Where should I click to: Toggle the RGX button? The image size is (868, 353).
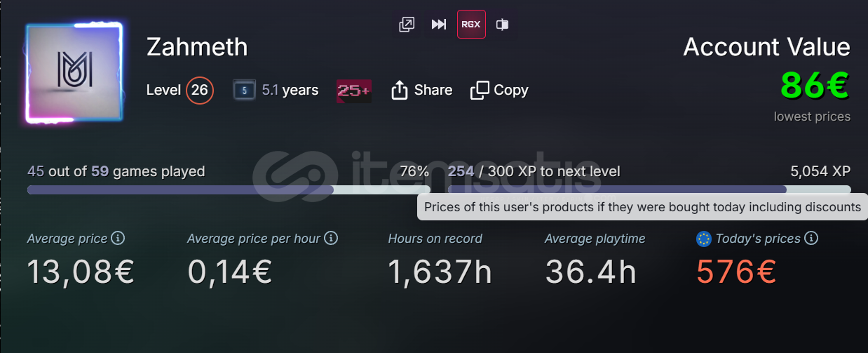pos(471,25)
